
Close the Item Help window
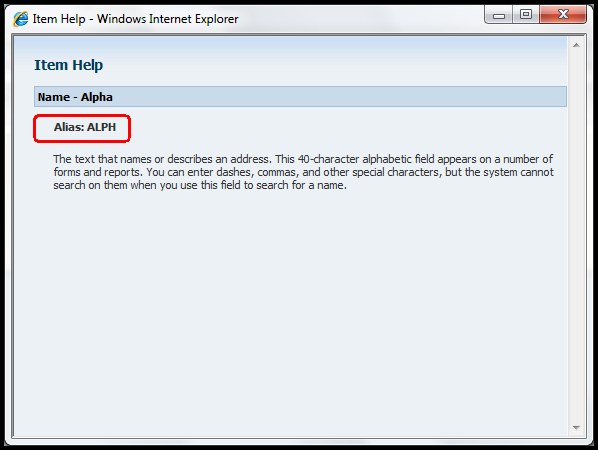[x=563, y=15]
